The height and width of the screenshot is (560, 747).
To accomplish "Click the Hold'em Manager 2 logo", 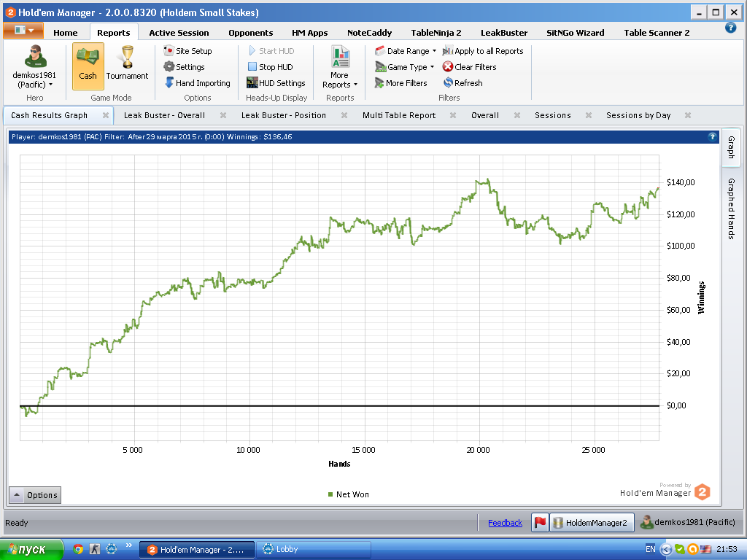I will tap(703, 492).
